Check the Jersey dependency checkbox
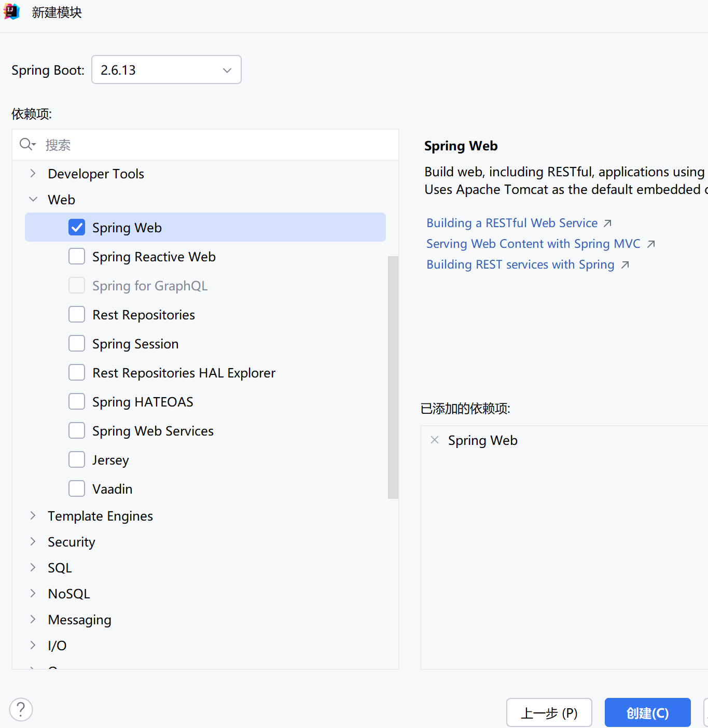Image resolution: width=708 pixels, height=728 pixels. pyautogui.click(x=77, y=459)
